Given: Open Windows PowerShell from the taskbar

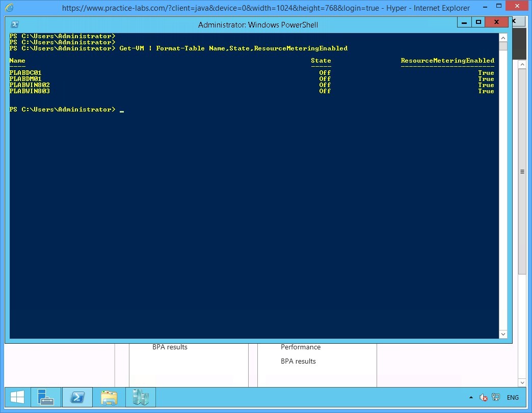Looking at the screenshot, I should click(x=77, y=397).
